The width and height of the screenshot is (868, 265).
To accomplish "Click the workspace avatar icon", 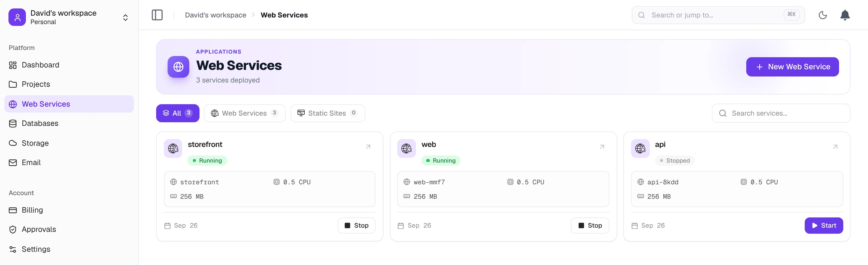I will (17, 17).
